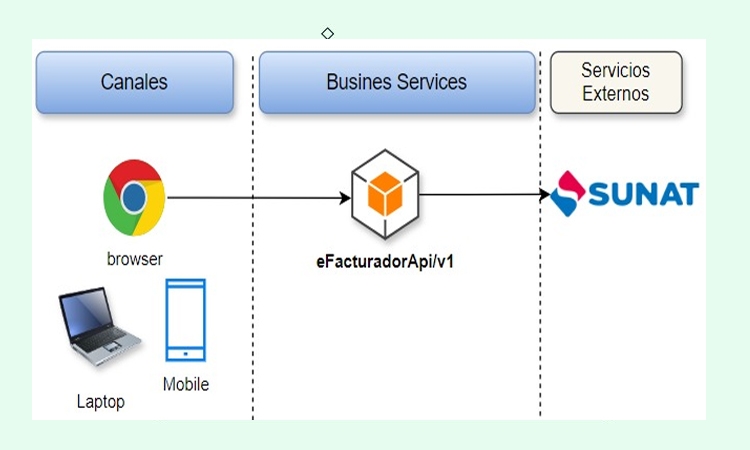Click the orange cube API service icon
The width and height of the screenshot is (750, 450).
(385, 194)
